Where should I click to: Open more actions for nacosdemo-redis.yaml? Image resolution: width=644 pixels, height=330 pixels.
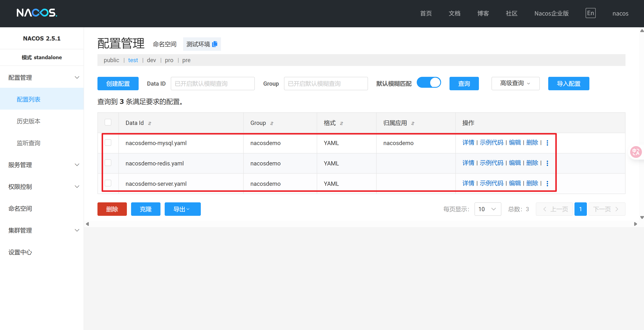547,163
